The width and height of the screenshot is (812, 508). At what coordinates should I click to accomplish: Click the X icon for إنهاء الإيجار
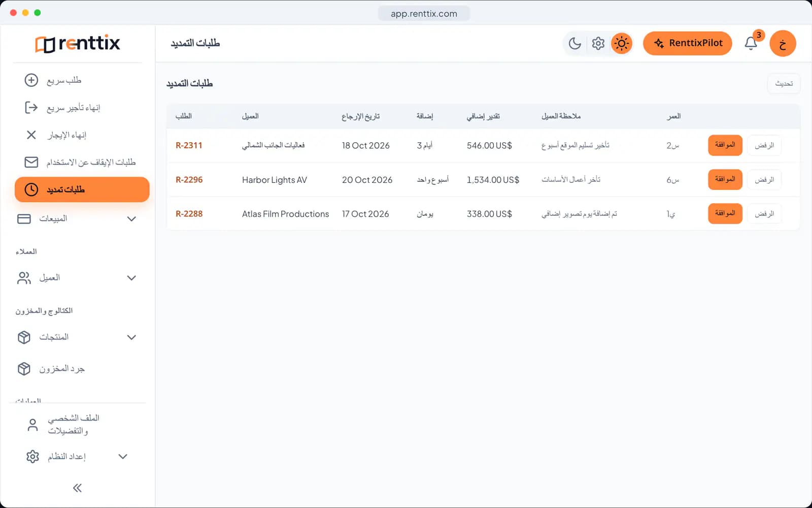click(x=31, y=135)
